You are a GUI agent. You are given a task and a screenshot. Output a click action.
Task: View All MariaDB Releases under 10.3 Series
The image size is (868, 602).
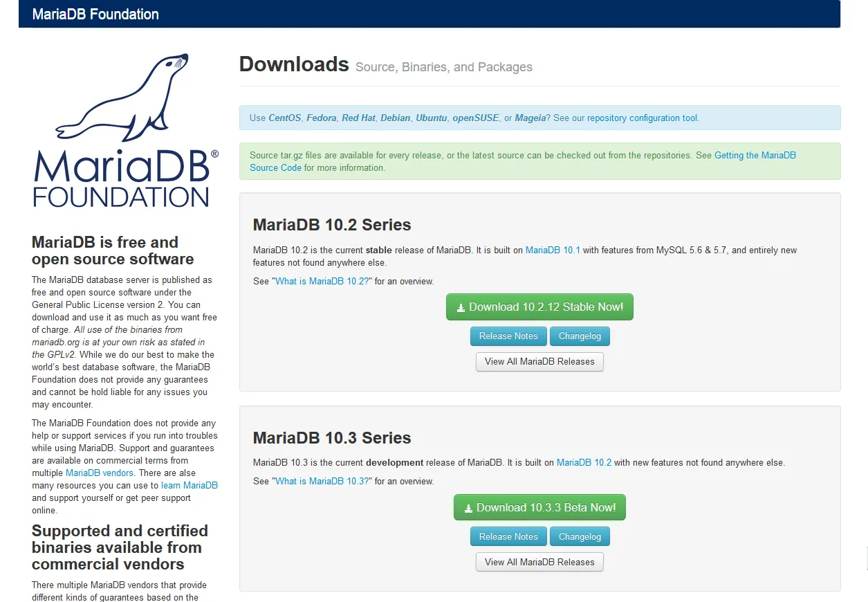tap(539, 562)
